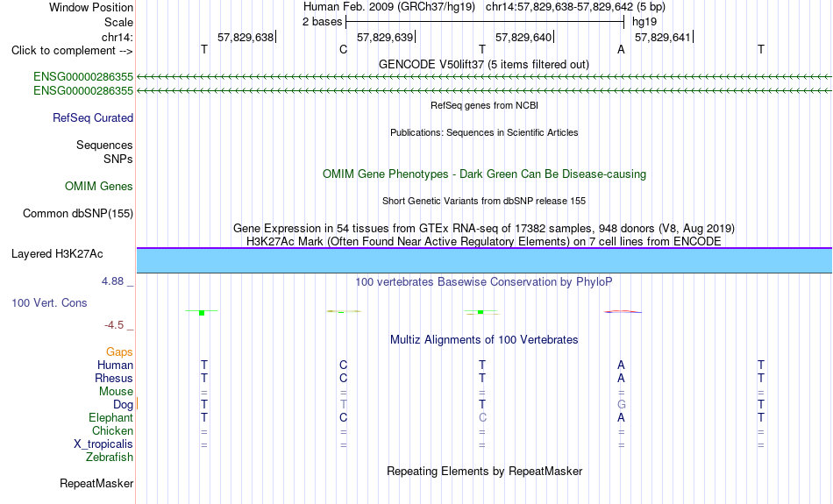Click the 'Click to complement -->' label
This screenshot has height=504, width=833.
[x=72, y=51]
